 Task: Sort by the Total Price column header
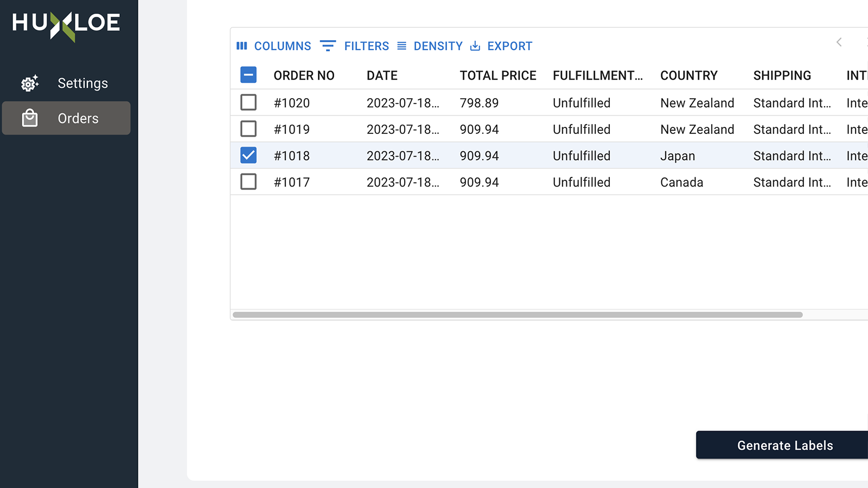497,75
